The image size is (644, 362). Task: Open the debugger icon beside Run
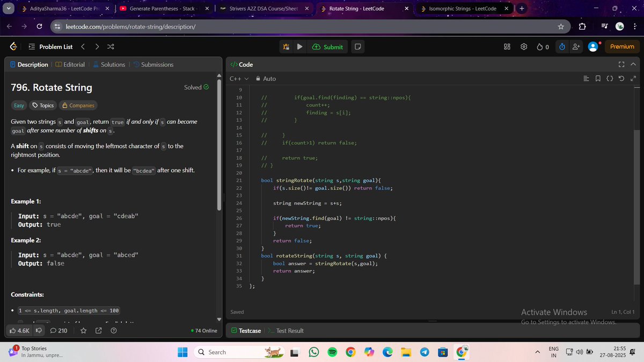coord(287,47)
